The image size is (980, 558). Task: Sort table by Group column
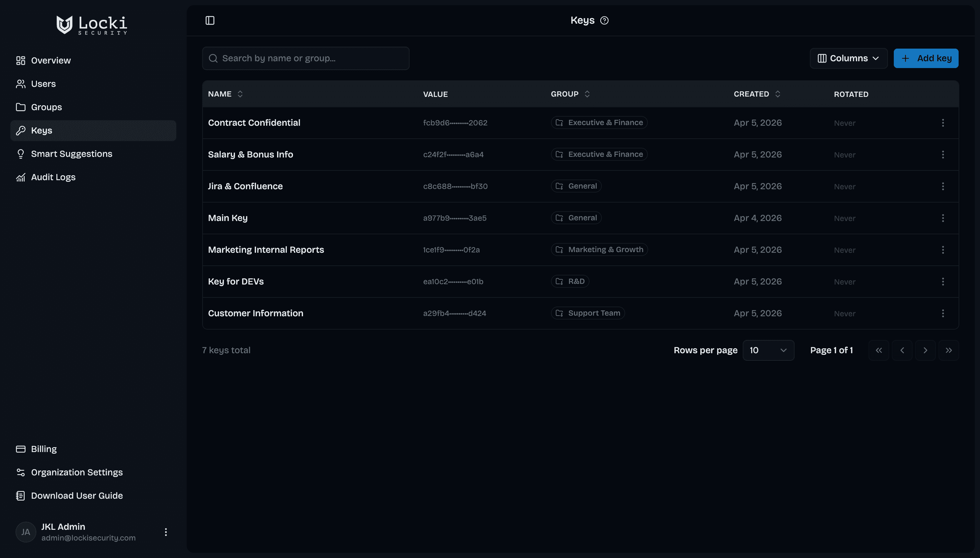tap(570, 94)
